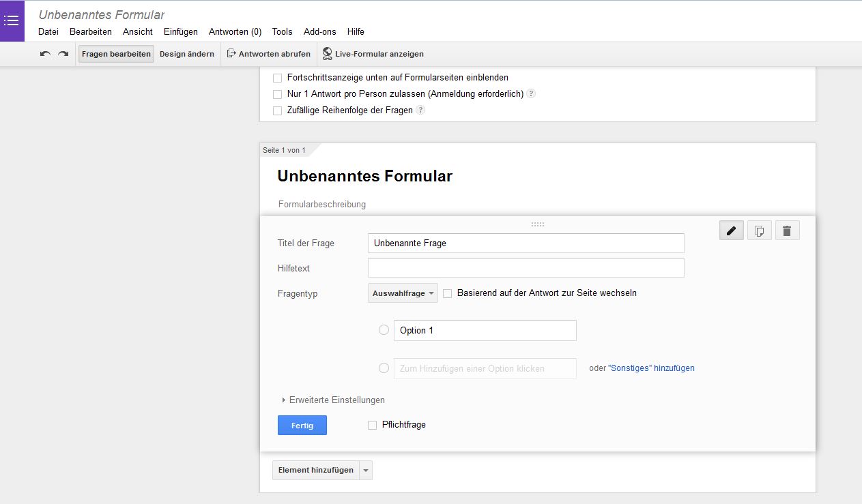
Task: Click the Live-Formular anzeigen eye icon
Action: click(328, 53)
